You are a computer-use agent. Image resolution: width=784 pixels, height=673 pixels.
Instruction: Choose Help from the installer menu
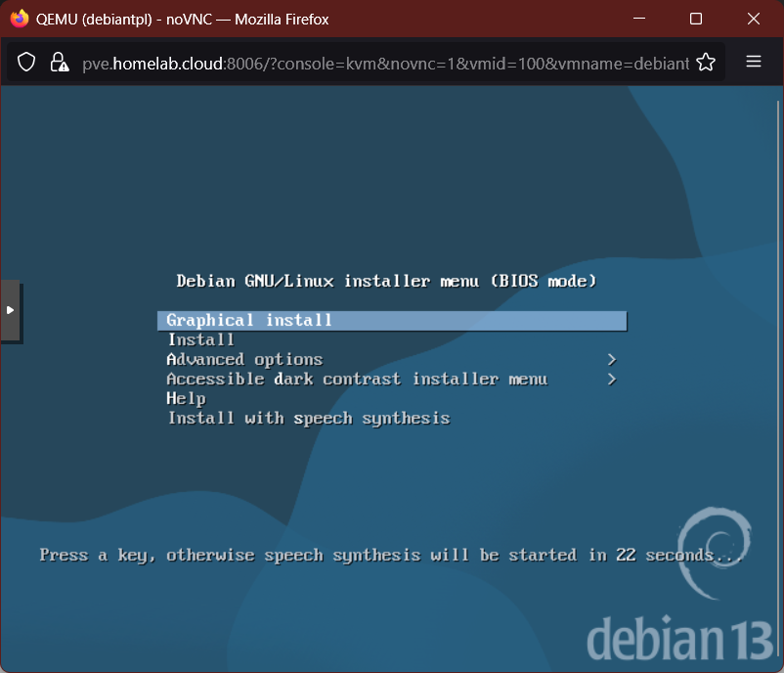(x=186, y=398)
